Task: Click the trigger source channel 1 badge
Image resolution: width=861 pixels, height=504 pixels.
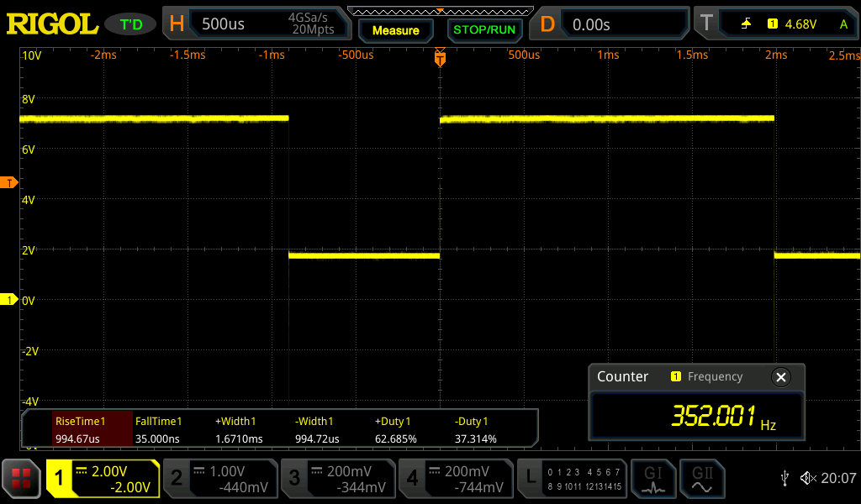Action: click(x=773, y=24)
